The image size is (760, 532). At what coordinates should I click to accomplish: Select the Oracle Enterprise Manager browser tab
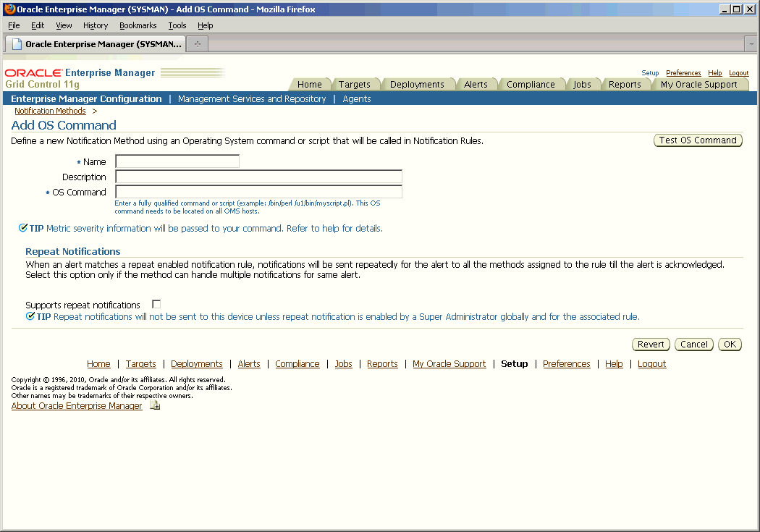96,44
